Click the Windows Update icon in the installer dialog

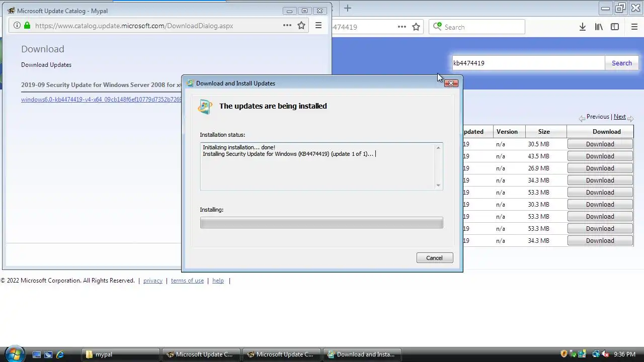coord(205,107)
